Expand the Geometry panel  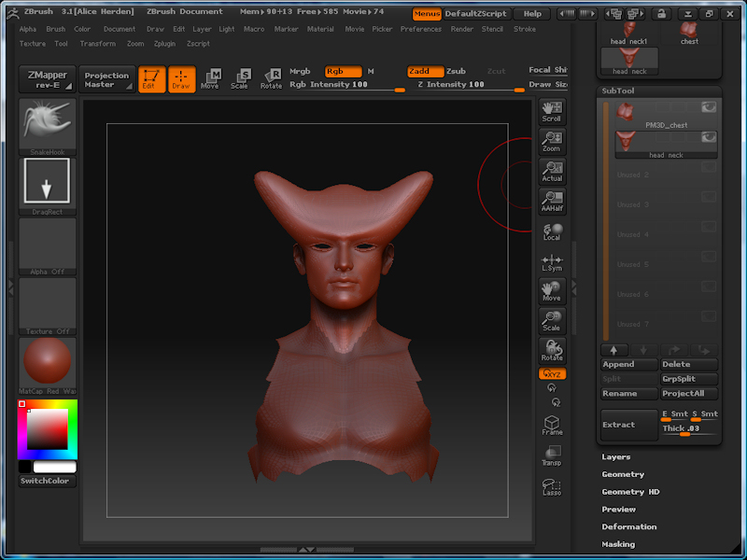point(623,474)
